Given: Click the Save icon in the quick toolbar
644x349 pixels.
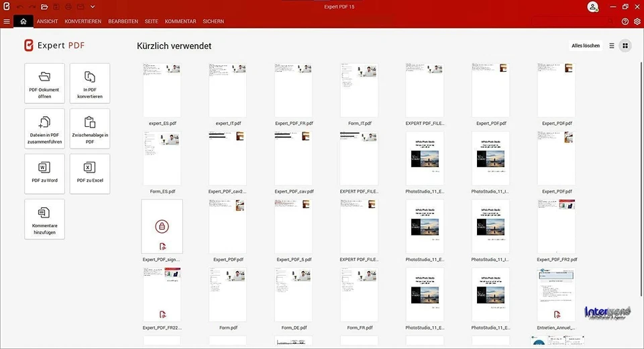Looking at the screenshot, I should click(56, 7).
